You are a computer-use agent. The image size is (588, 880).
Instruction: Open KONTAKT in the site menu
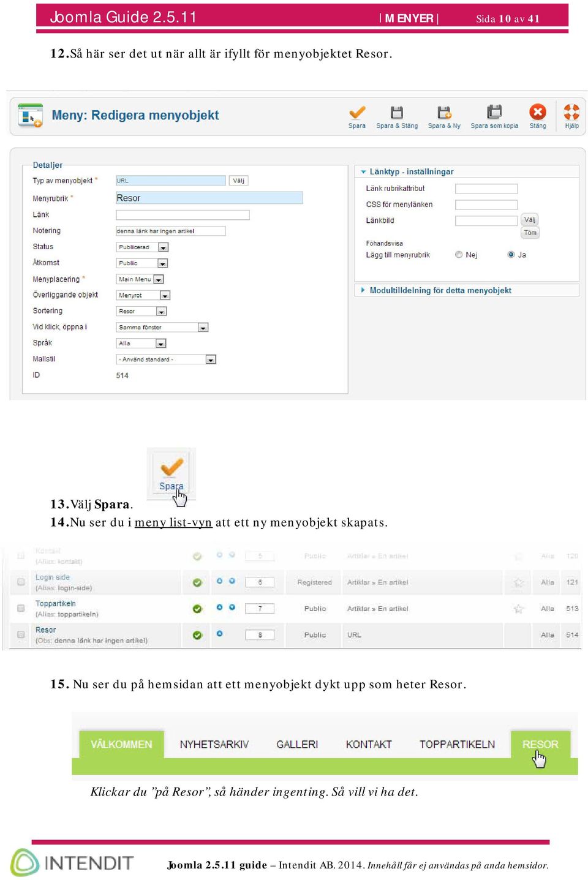[x=369, y=745]
